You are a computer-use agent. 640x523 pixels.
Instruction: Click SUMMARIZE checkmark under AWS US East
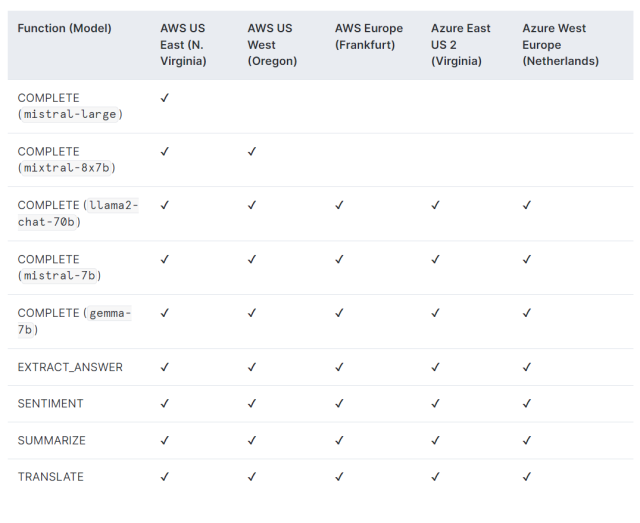[x=164, y=440]
